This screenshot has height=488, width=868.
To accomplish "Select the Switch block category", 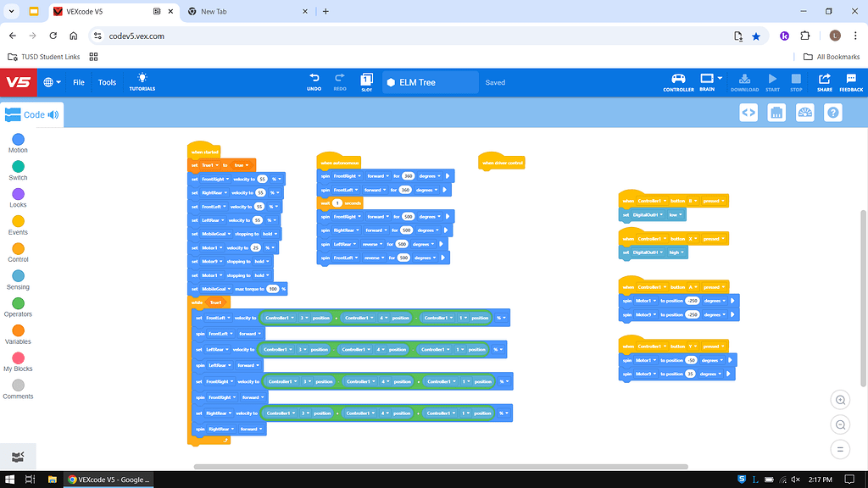I will (18, 170).
